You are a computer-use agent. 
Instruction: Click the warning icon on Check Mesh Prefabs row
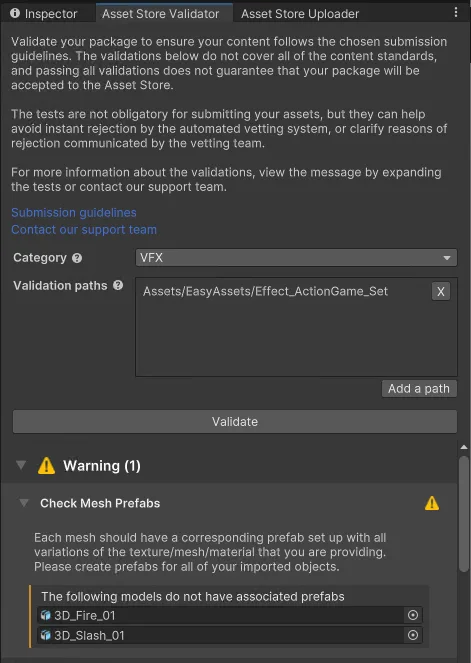coord(432,503)
